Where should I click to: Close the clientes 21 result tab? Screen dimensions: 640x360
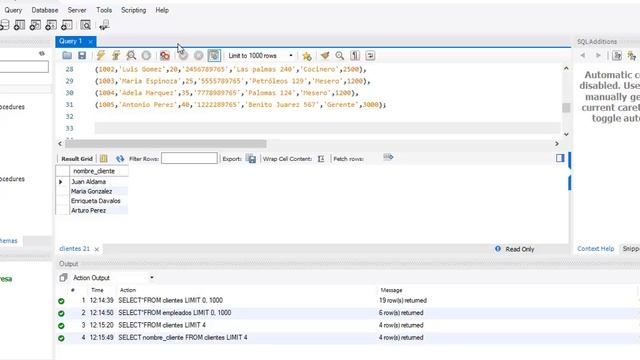[x=97, y=249]
